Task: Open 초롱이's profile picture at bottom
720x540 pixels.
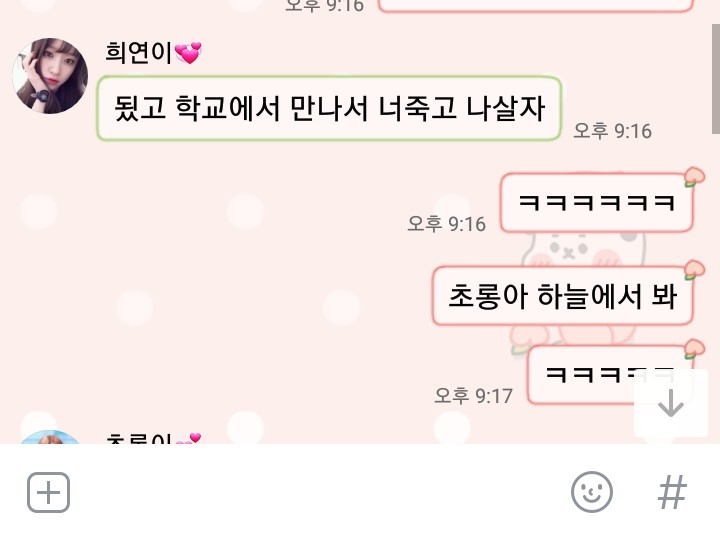Action: pos(50,437)
